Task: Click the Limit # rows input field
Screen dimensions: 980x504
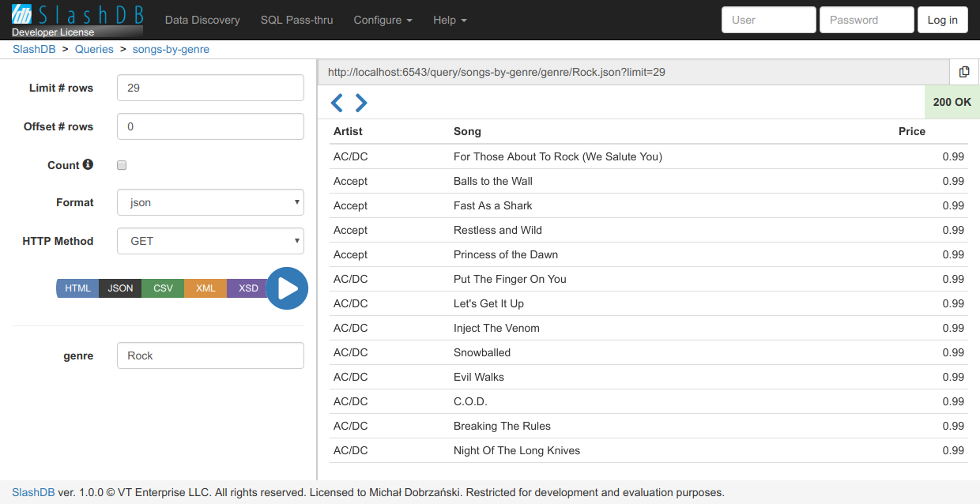Action: click(210, 88)
